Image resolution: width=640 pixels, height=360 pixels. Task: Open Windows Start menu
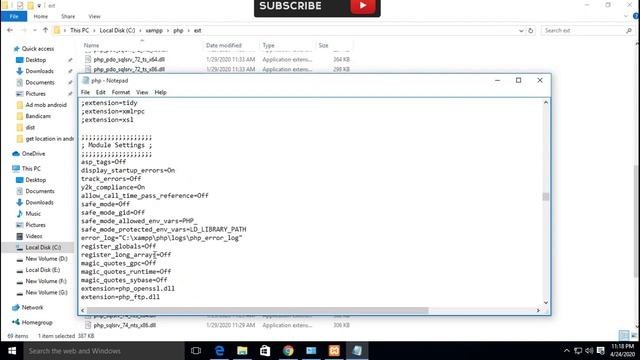coord(12,351)
